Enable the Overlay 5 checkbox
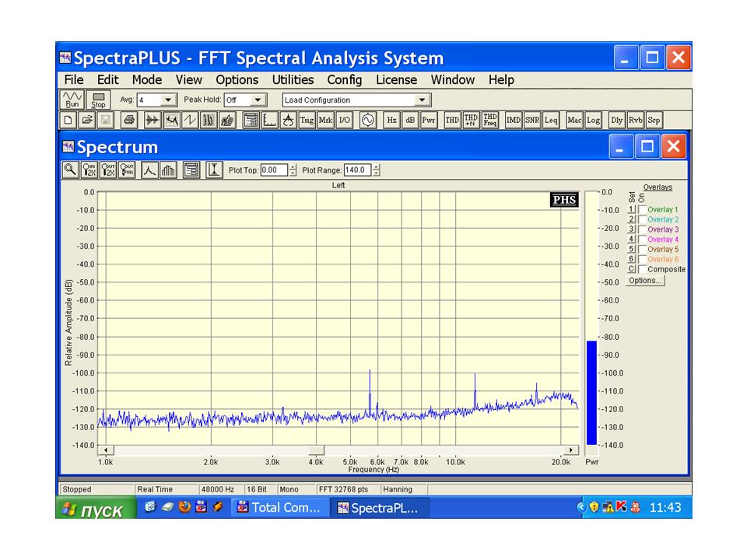Screen dimensions: 747x560 pos(642,250)
